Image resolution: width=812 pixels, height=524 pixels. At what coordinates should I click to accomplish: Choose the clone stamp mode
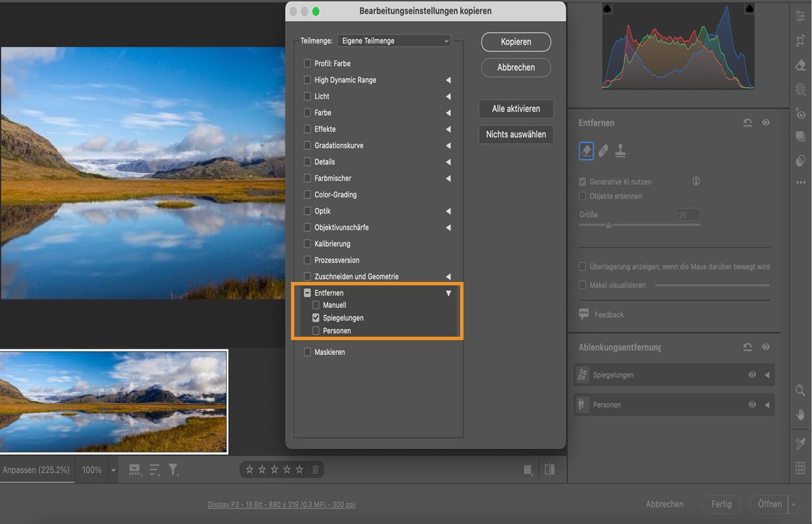(621, 151)
